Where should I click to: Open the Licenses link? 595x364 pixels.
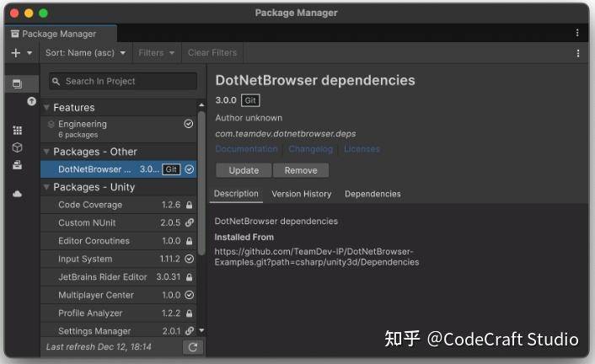(362, 149)
